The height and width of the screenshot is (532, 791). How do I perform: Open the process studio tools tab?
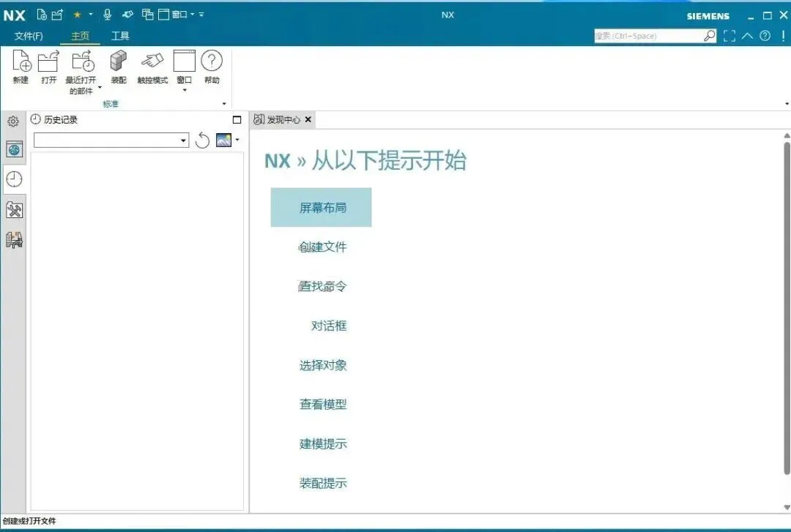coord(14,210)
